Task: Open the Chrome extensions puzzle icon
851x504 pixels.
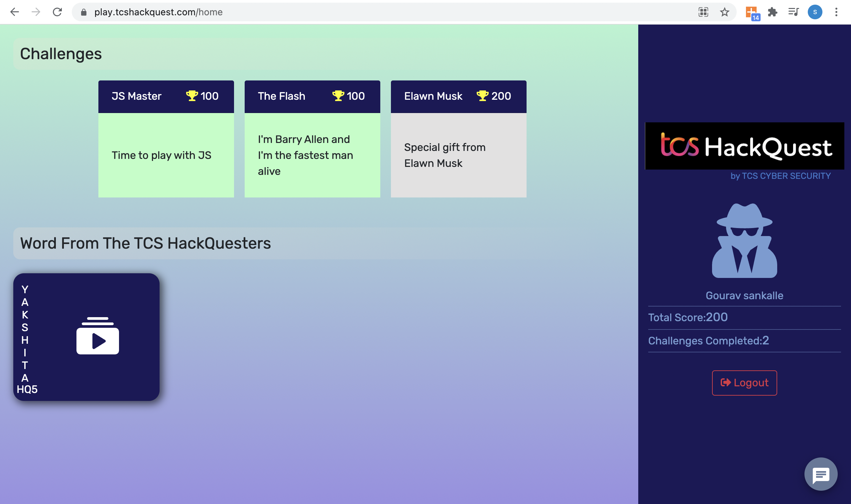Action: [772, 12]
